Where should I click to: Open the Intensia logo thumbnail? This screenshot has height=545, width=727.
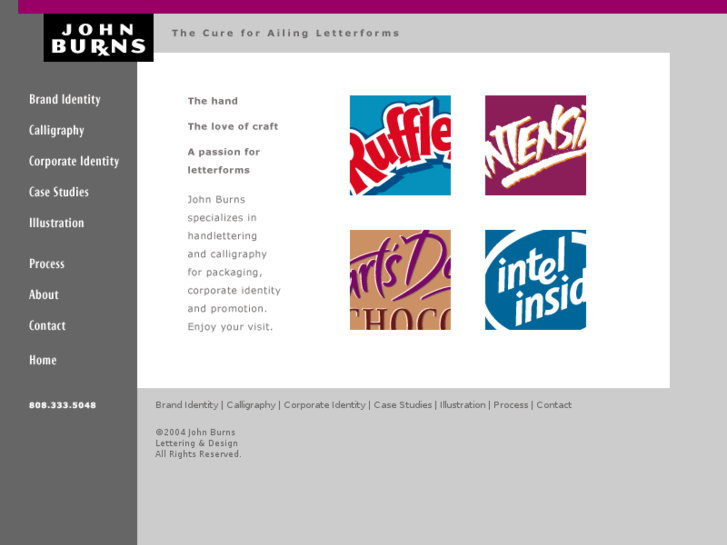click(x=536, y=145)
